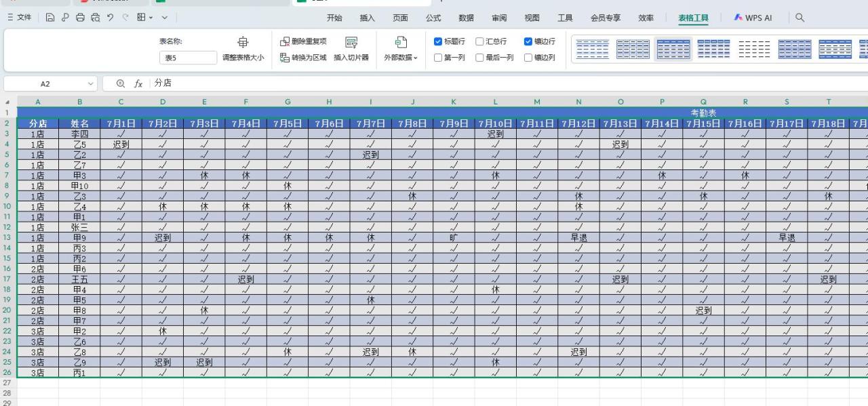Viewport: 868px width, 406px height.
Task: Enable the 镶边列 banded columns checkbox
Action: click(x=528, y=58)
